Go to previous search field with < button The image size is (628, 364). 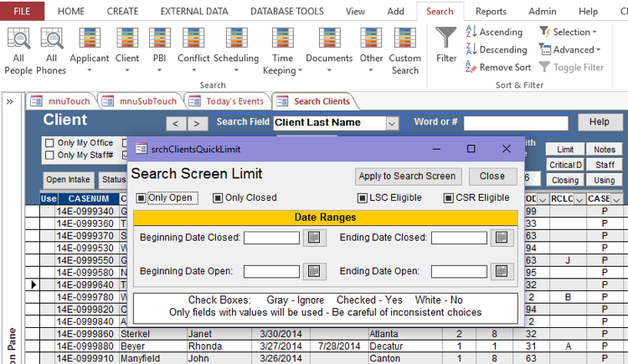(x=176, y=124)
